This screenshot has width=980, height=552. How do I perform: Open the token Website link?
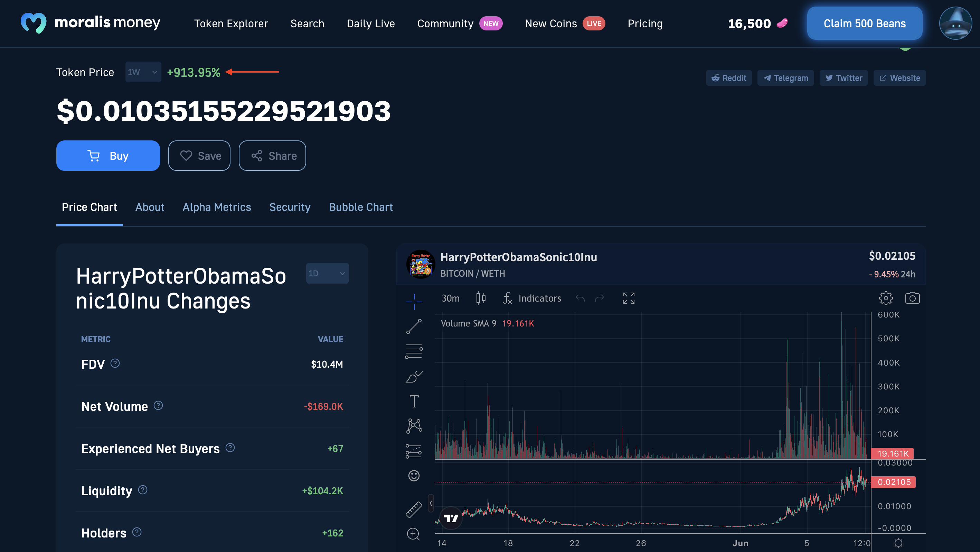click(x=900, y=78)
